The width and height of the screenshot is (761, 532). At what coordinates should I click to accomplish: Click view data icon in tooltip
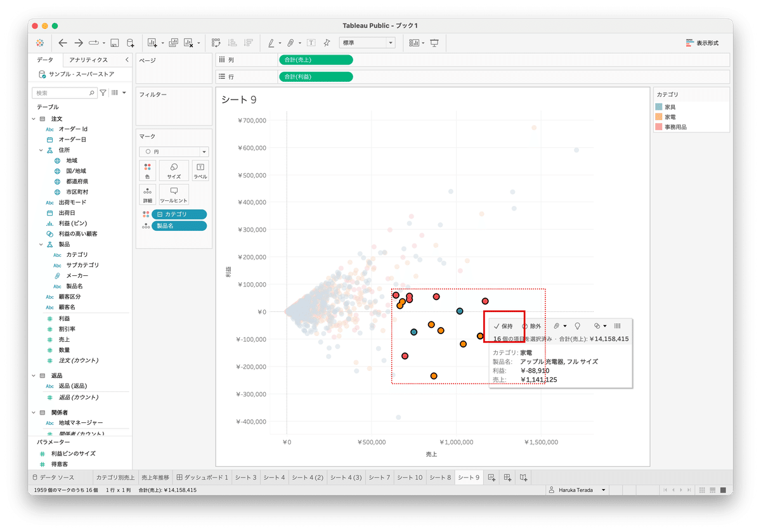[618, 326]
